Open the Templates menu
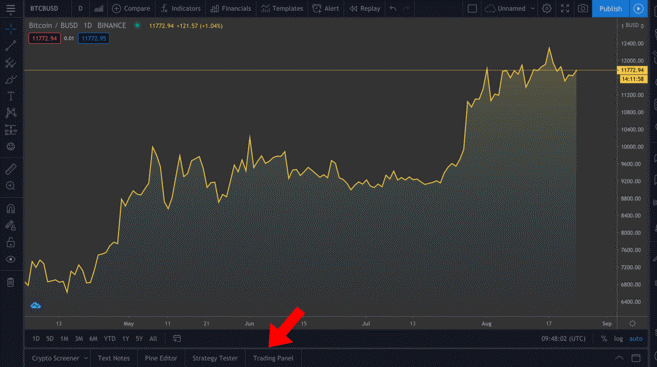The image size is (657, 367). pyautogui.click(x=282, y=9)
